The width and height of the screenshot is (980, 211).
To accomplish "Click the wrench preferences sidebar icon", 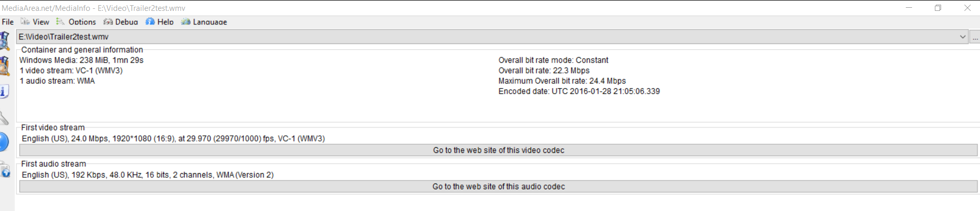I will coord(4,118).
